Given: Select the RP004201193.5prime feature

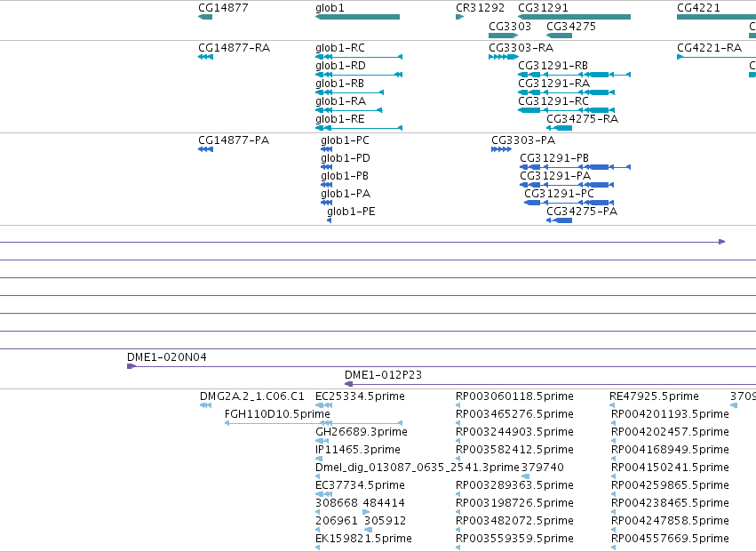Looking at the screenshot, I should [613, 423].
